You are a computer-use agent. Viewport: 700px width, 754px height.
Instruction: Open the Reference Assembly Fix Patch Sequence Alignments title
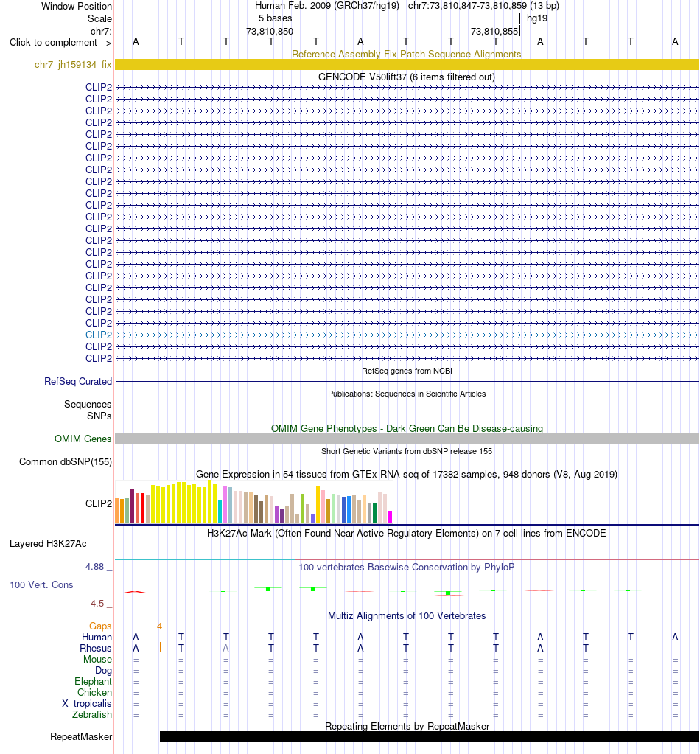click(407, 54)
